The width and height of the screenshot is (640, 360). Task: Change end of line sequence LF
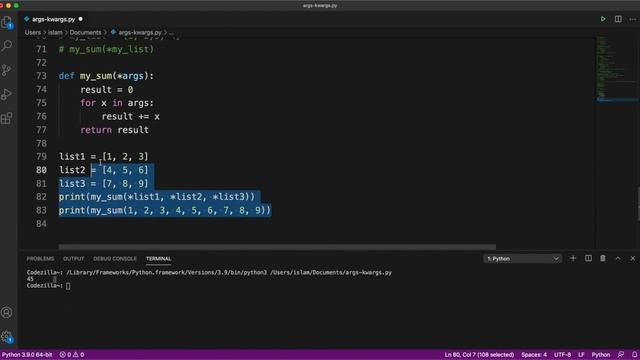581,355
